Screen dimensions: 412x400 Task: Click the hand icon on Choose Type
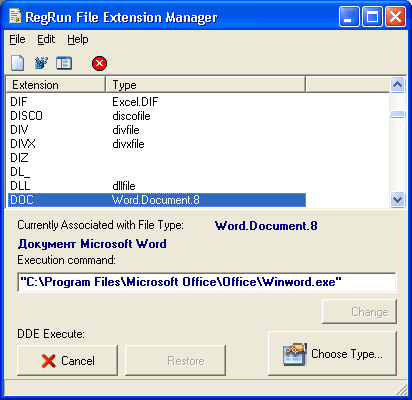[x=295, y=354]
